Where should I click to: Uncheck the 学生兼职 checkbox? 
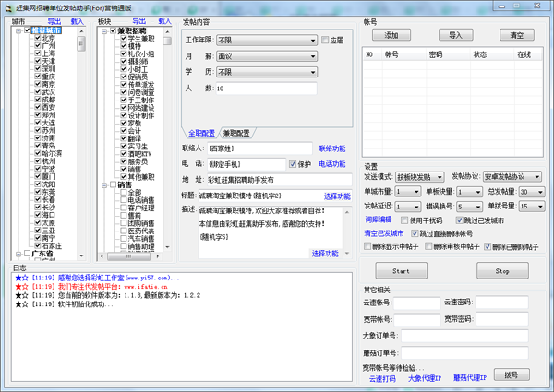pyautogui.click(x=124, y=38)
